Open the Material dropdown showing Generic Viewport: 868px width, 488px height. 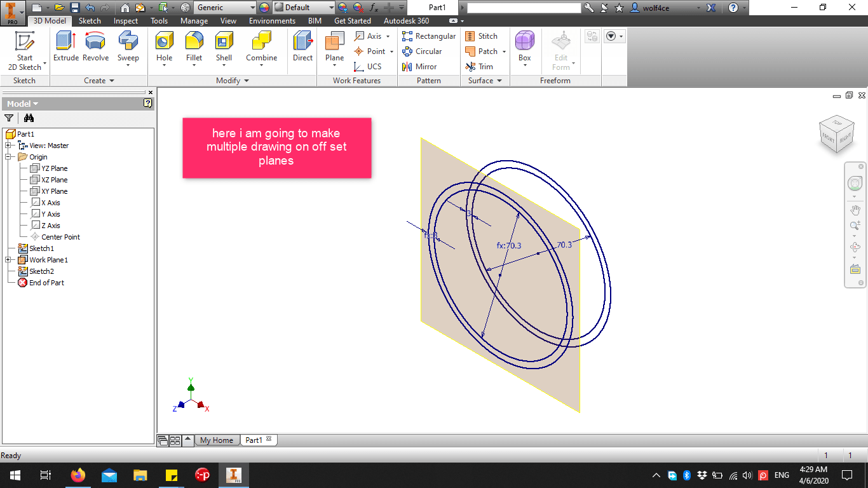(x=225, y=8)
